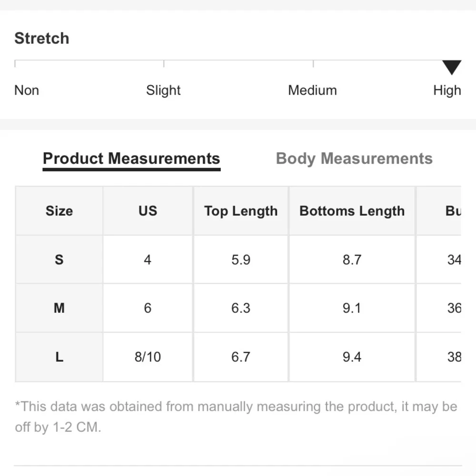Click the Non stretch label
Image resolution: width=476 pixels, height=476 pixels.
click(x=27, y=90)
